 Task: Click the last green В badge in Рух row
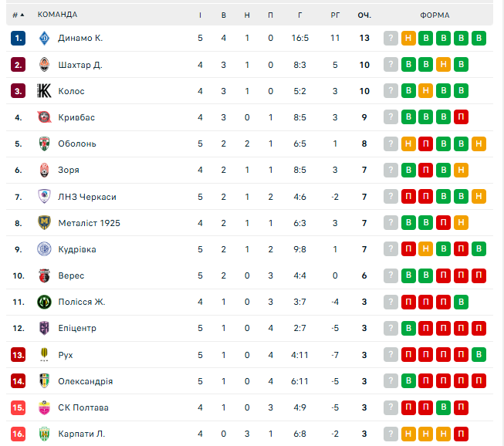point(479,355)
